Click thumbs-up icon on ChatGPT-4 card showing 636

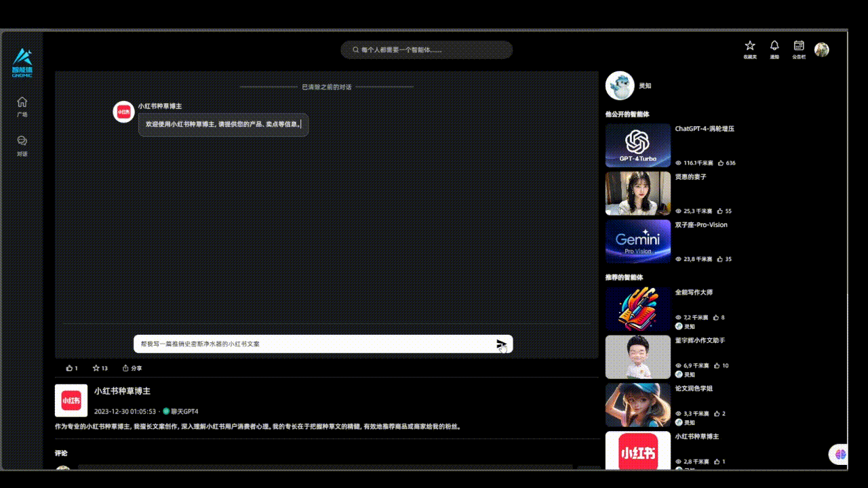tap(721, 163)
